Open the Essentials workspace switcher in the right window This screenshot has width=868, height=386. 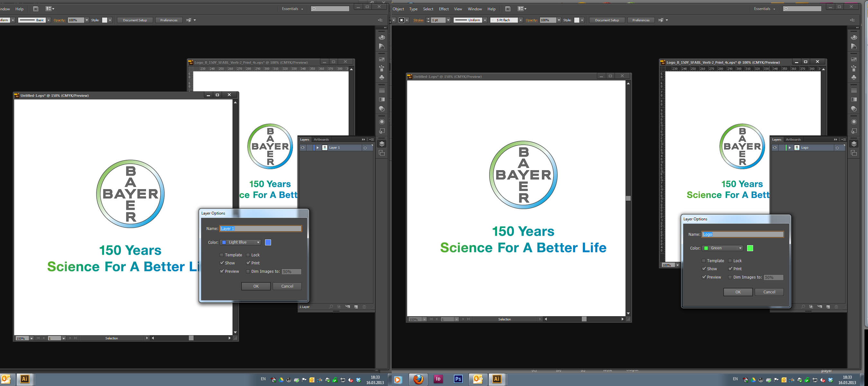pyautogui.click(x=764, y=9)
